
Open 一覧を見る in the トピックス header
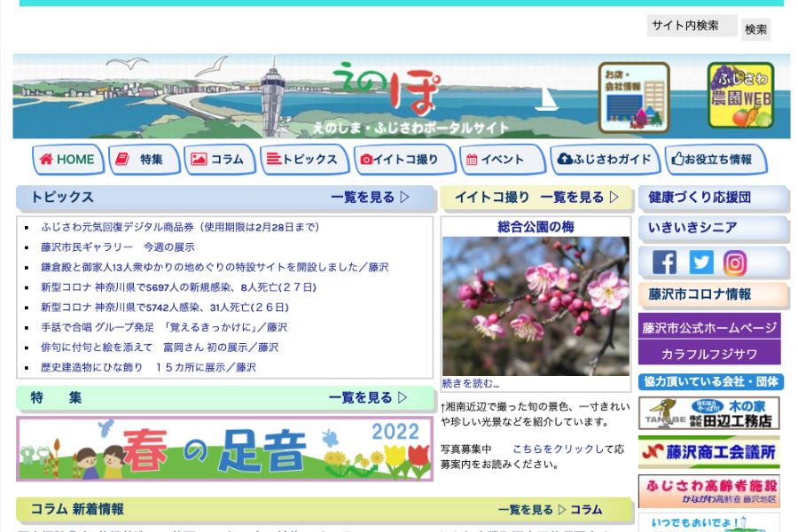(x=370, y=197)
